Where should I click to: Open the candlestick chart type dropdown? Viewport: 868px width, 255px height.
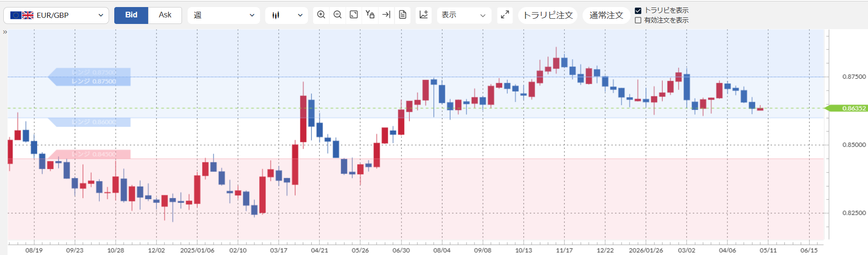(x=286, y=15)
